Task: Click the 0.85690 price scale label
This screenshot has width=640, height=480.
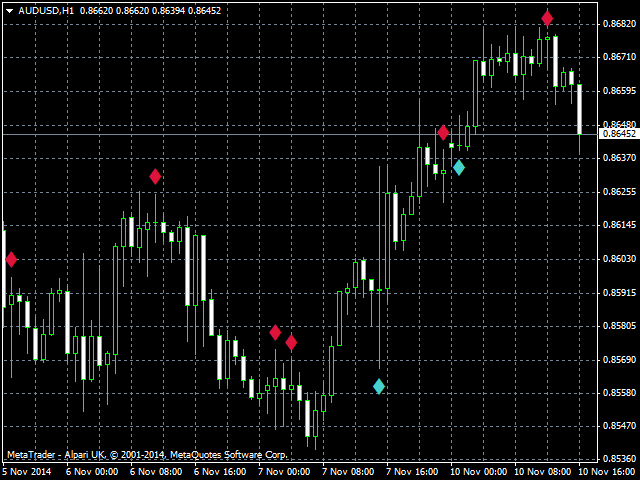Action: (x=619, y=360)
